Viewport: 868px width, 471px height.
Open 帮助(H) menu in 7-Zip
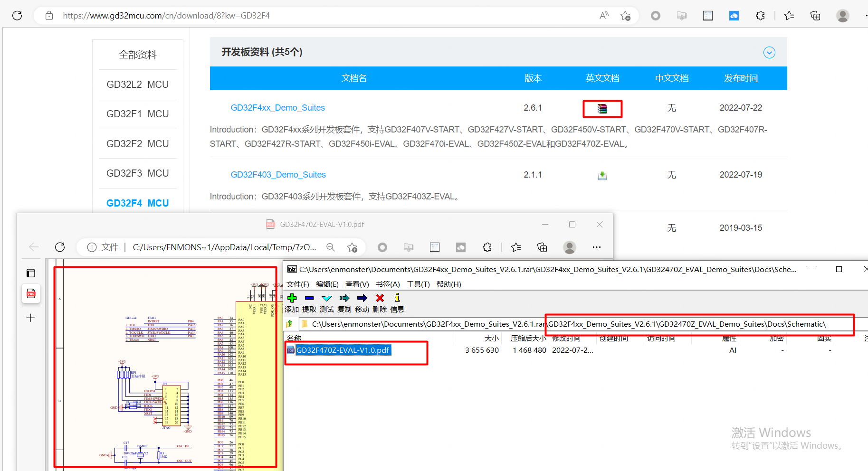pyautogui.click(x=449, y=284)
